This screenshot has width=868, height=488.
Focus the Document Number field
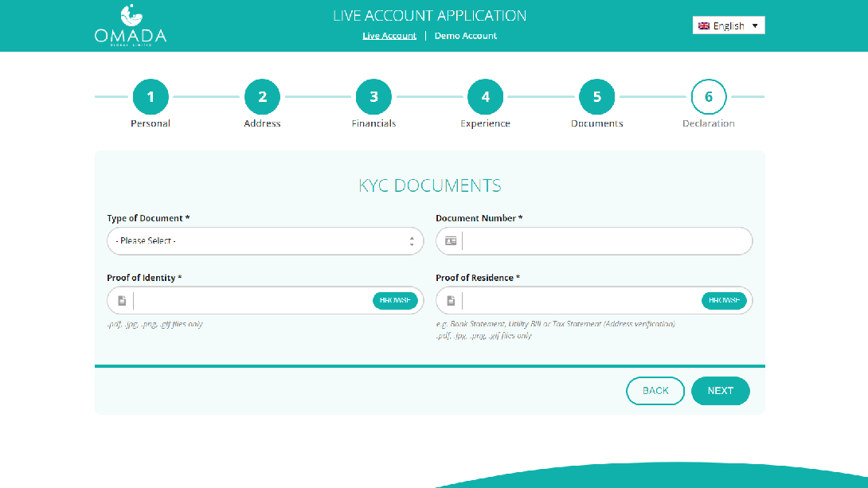click(594, 241)
